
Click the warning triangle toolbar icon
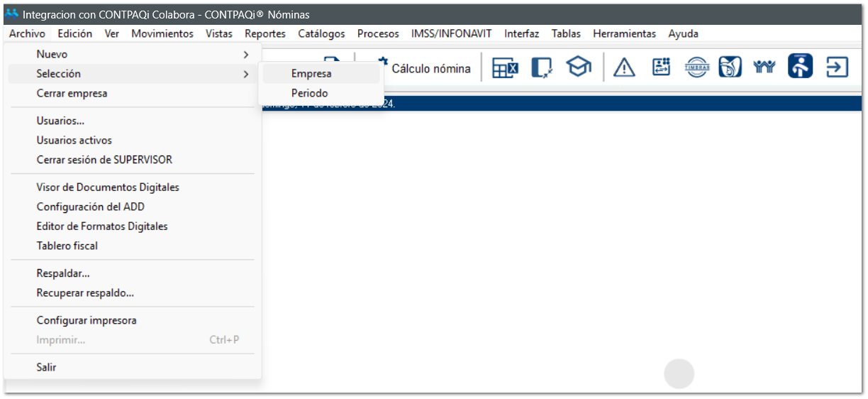pos(624,67)
